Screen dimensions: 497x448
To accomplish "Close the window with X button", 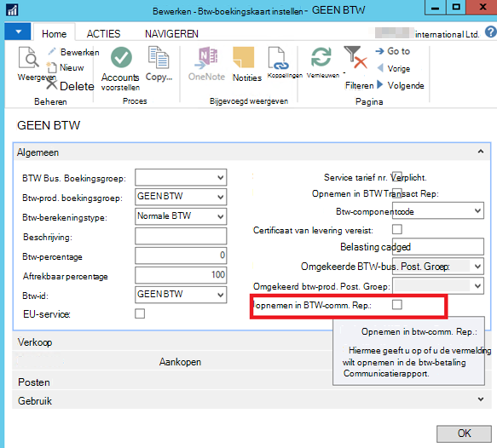I will click(x=482, y=8).
